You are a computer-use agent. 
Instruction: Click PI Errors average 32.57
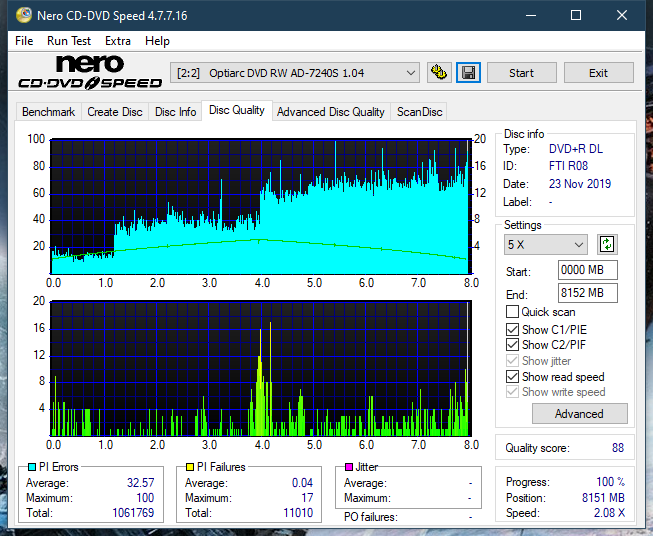coord(141,482)
